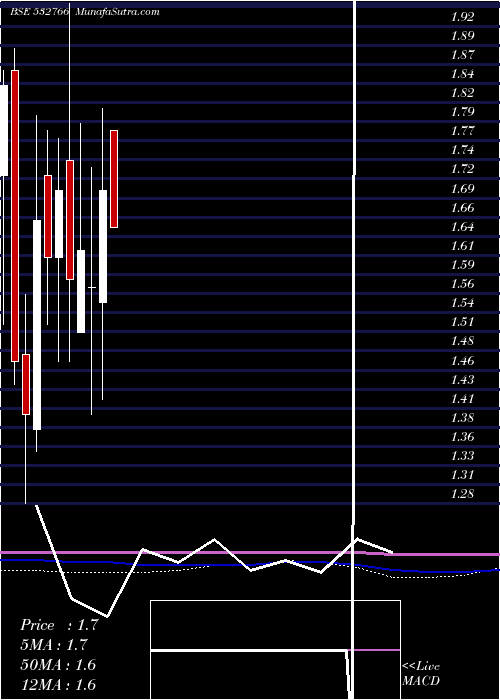This screenshot has height=700, width=500.
Task: Click the 1.84 price axis label
Action: pos(462,74)
